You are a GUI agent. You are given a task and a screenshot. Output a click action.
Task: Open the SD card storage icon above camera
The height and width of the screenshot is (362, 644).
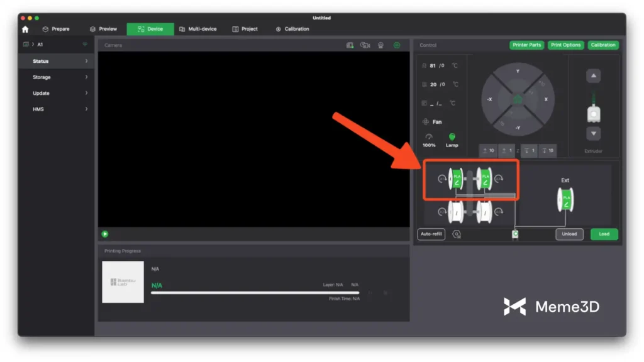(x=350, y=45)
